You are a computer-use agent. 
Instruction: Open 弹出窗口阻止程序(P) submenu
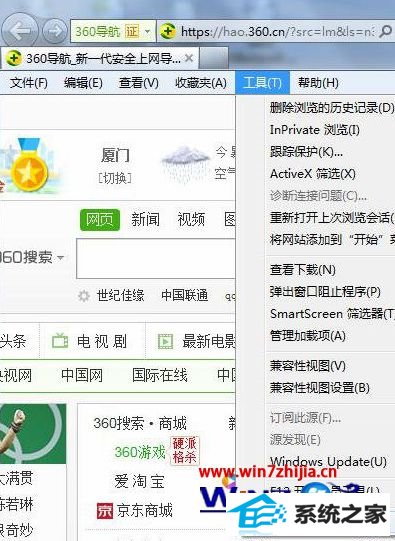(x=325, y=292)
